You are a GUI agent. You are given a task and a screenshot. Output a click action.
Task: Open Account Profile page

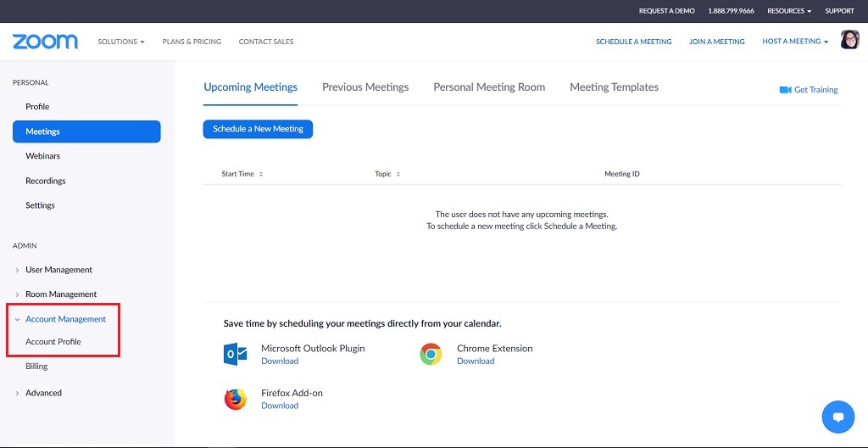point(53,342)
